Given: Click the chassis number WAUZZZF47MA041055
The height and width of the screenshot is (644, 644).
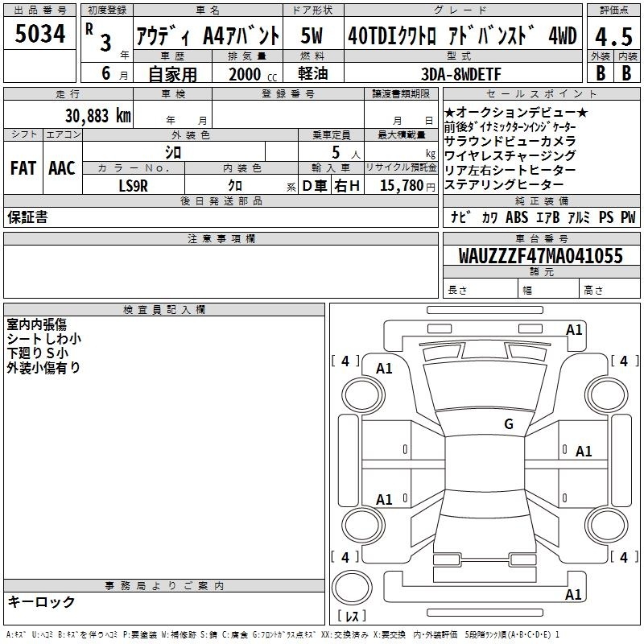Looking at the screenshot, I should coord(540,256).
